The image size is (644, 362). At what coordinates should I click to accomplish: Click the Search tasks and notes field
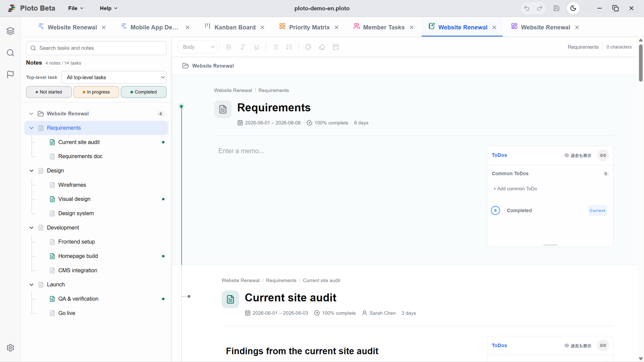(x=96, y=48)
